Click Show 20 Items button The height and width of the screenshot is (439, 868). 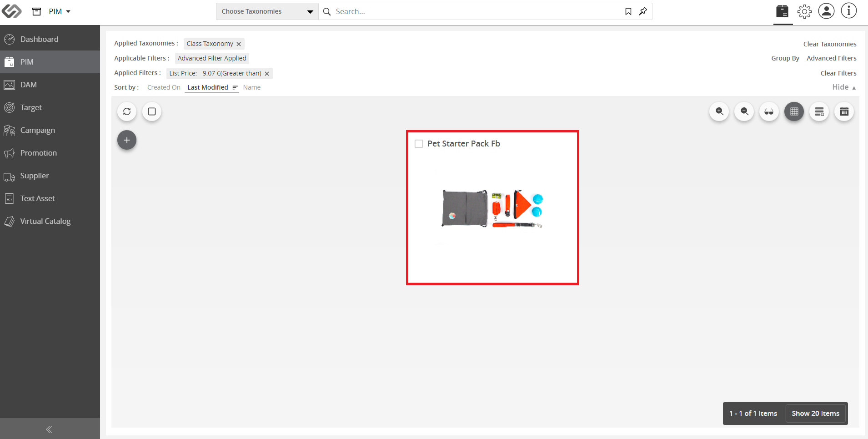pyautogui.click(x=816, y=414)
